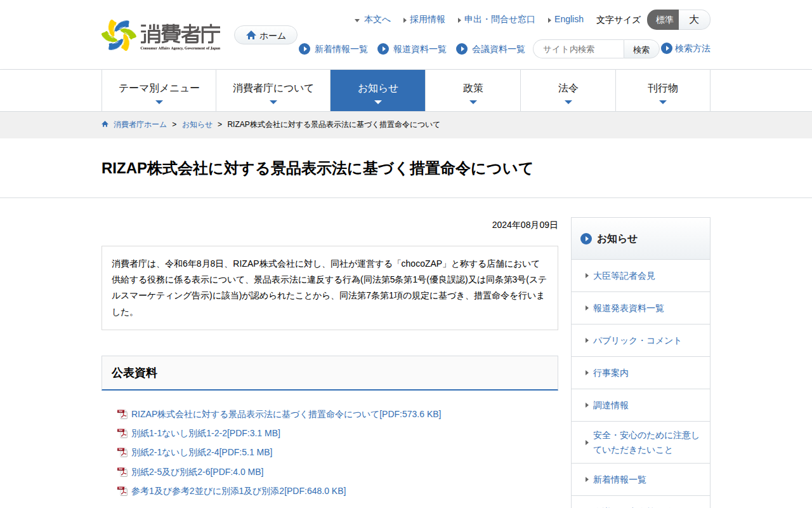Open the 大臣等記者会見 sidebar link
812x508 pixels.
tap(624, 276)
